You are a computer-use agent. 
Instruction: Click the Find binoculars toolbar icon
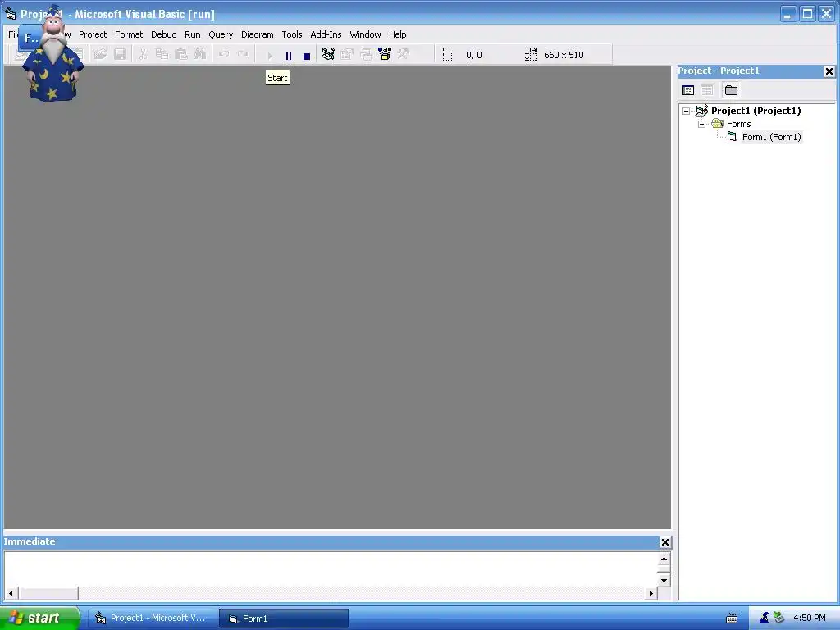tap(200, 55)
